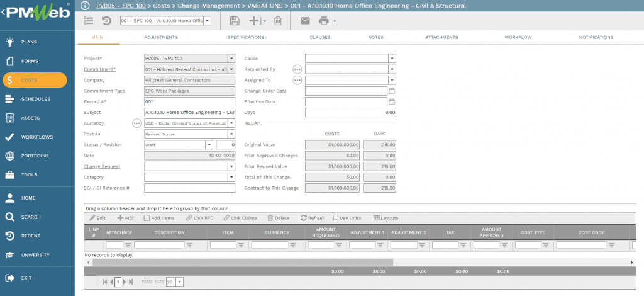Click the Link RFC button
This screenshot has width=644, height=296.
(x=199, y=218)
